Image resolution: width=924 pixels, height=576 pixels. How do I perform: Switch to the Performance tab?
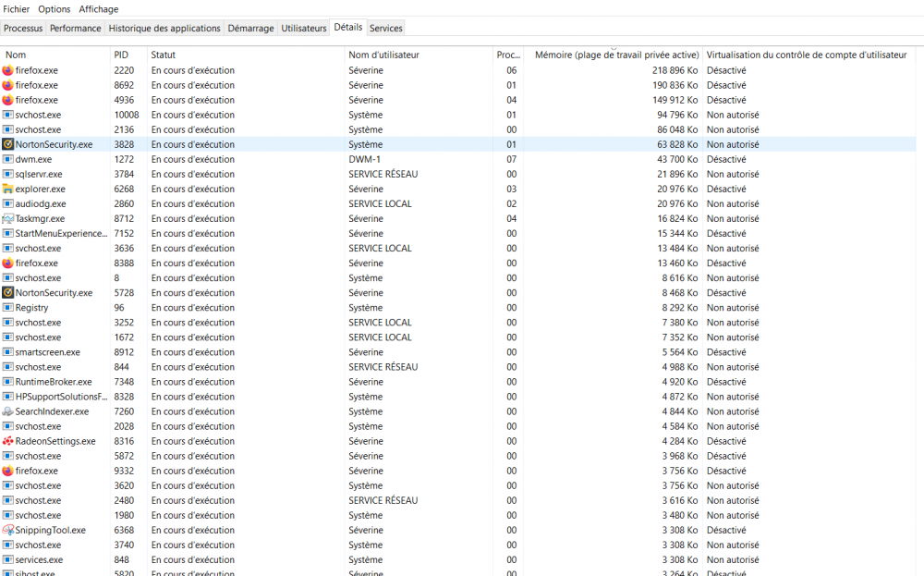(76, 29)
